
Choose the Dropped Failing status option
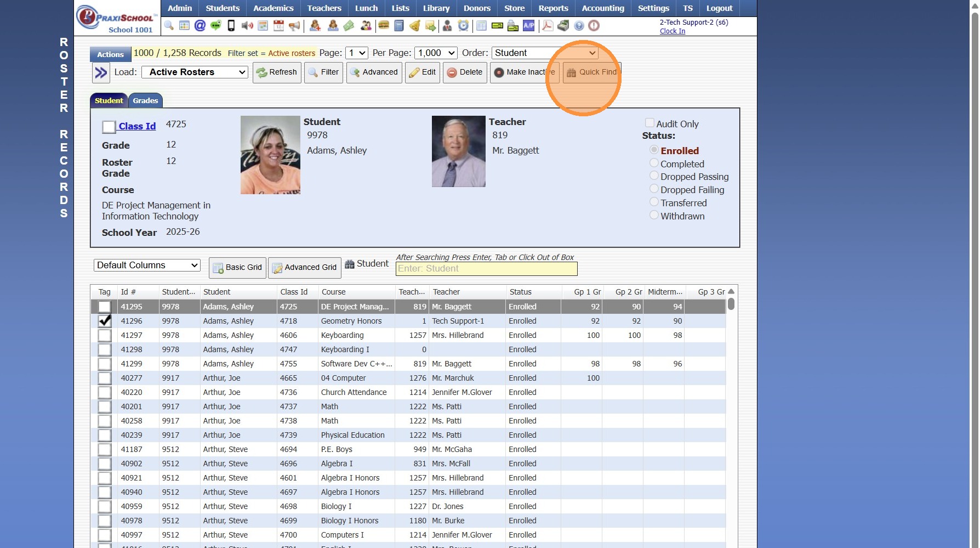point(654,189)
